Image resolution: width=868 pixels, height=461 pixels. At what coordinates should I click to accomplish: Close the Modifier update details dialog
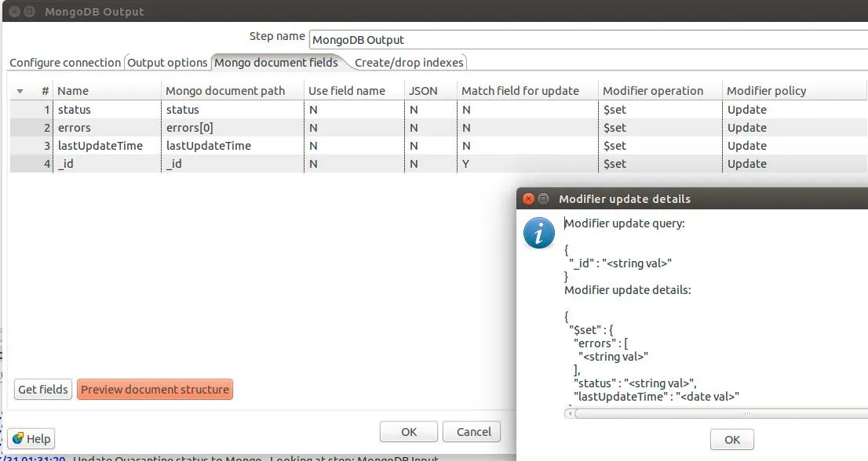pos(529,198)
